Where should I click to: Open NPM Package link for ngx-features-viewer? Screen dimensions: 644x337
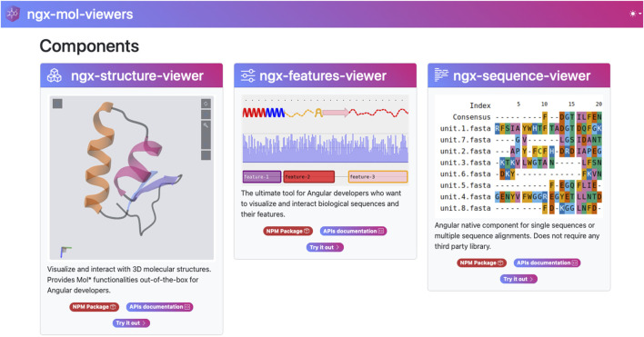(287, 232)
